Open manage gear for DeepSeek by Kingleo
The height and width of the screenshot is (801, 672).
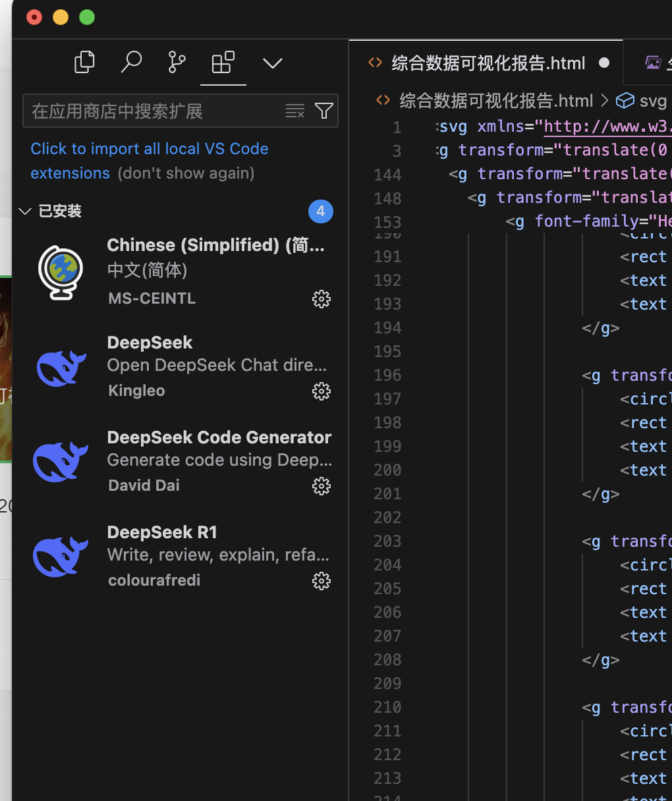coord(322,391)
